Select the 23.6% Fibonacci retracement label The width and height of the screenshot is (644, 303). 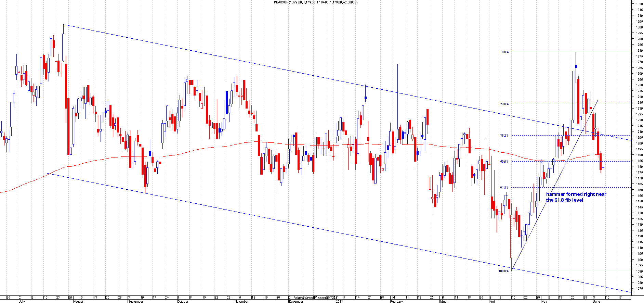coord(504,104)
